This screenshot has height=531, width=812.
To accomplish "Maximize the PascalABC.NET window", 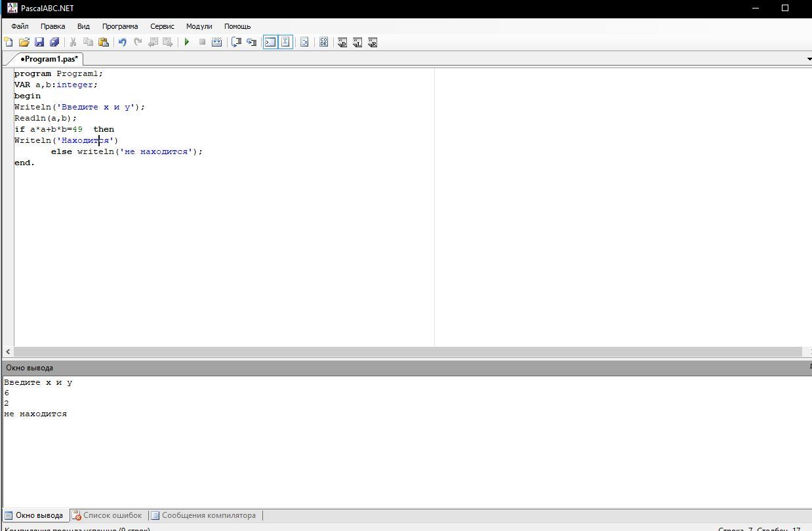I will coord(785,8).
